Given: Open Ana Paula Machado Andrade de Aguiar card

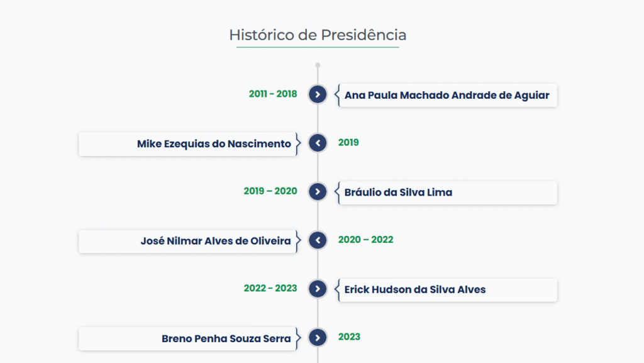Looking at the screenshot, I should (x=448, y=95).
